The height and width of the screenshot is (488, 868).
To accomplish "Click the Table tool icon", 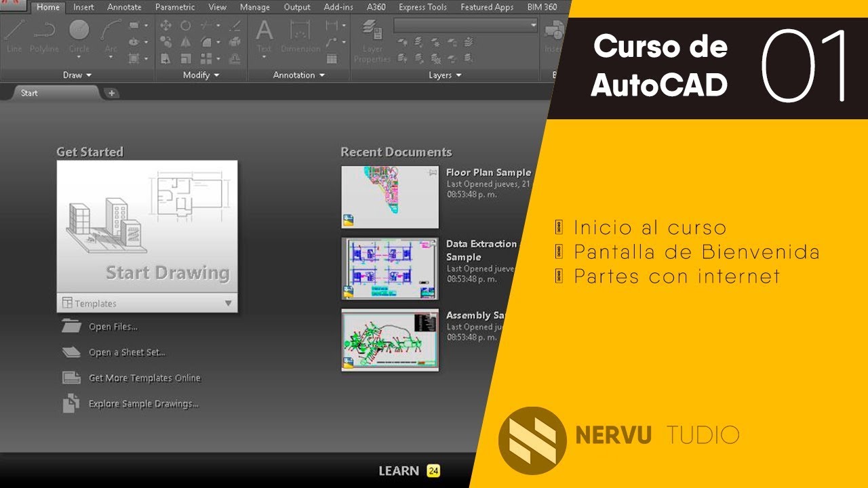I will 332,58.
